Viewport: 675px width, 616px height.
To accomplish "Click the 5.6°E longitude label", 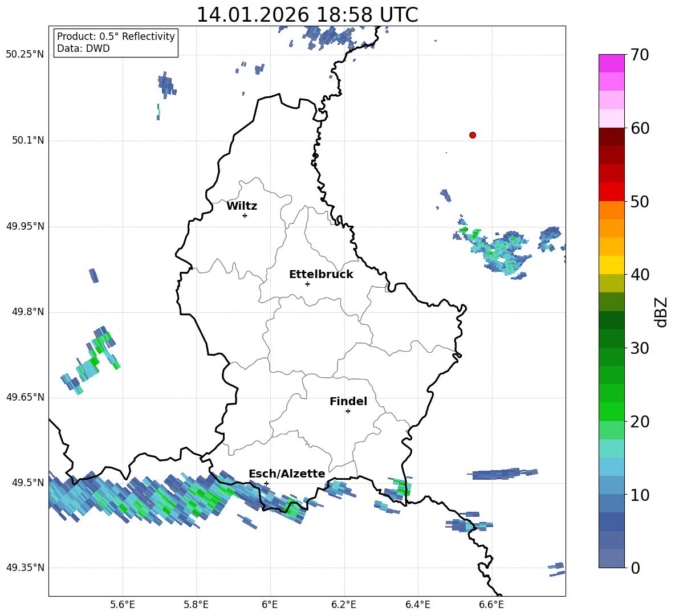I will pos(123,605).
